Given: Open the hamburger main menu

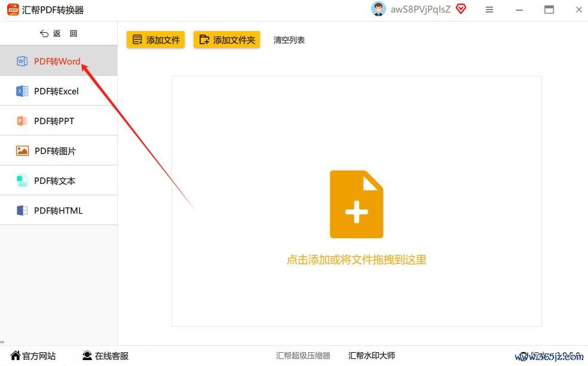Looking at the screenshot, I should point(489,10).
